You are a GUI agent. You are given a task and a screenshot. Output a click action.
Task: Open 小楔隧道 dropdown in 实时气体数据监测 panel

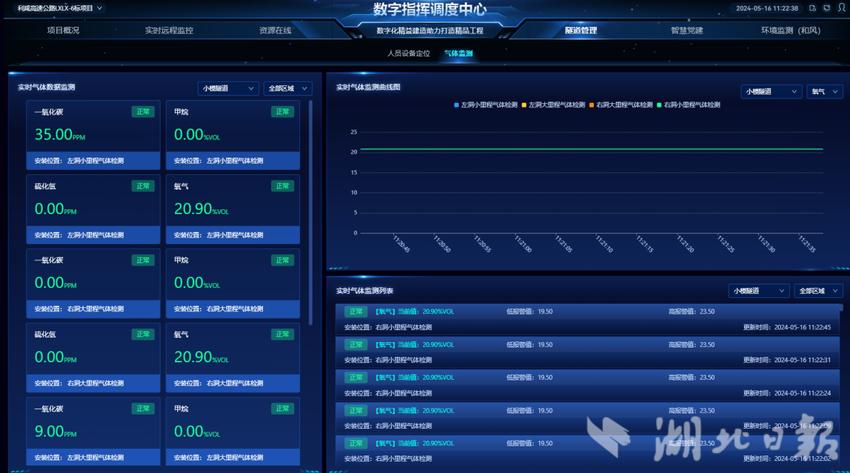(x=228, y=88)
